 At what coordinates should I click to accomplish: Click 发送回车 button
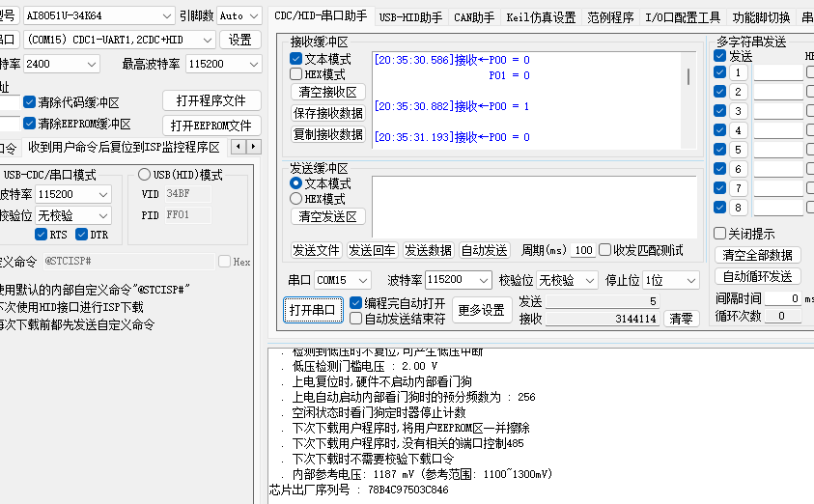[x=372, y=250]
